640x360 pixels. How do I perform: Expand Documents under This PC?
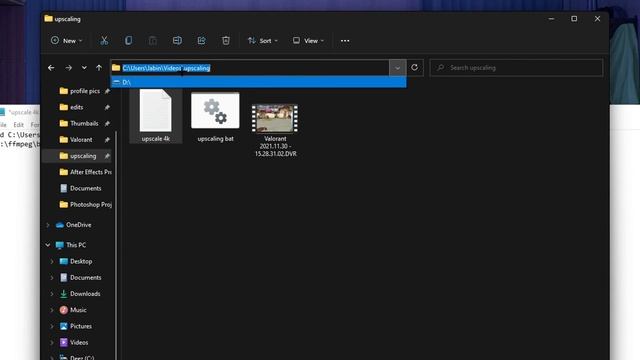tap(52, 278)
